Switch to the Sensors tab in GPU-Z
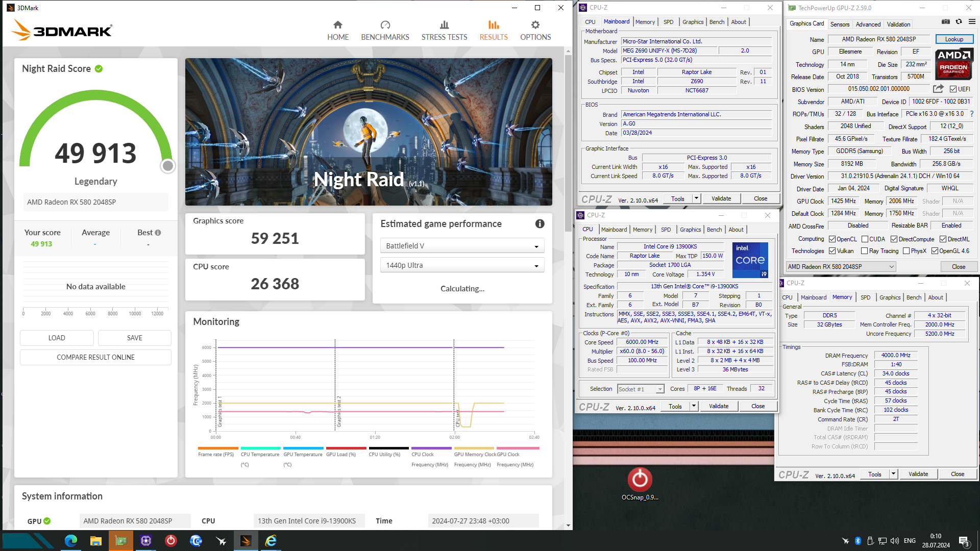The image size is (980, 551). click(840, 24)
